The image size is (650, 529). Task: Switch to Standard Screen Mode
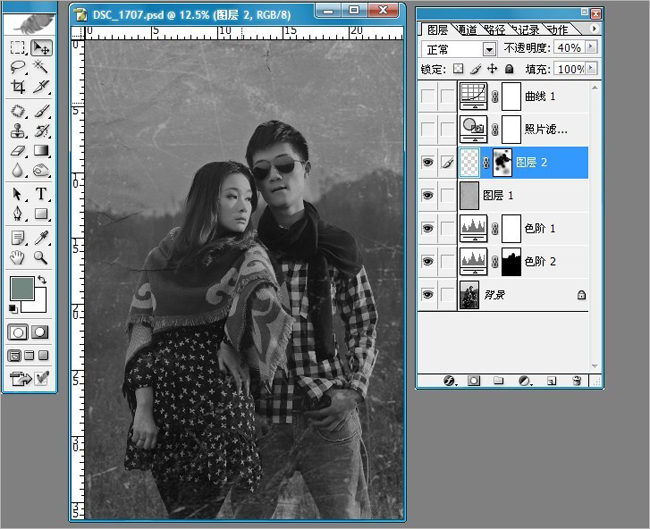pos(15,356)
